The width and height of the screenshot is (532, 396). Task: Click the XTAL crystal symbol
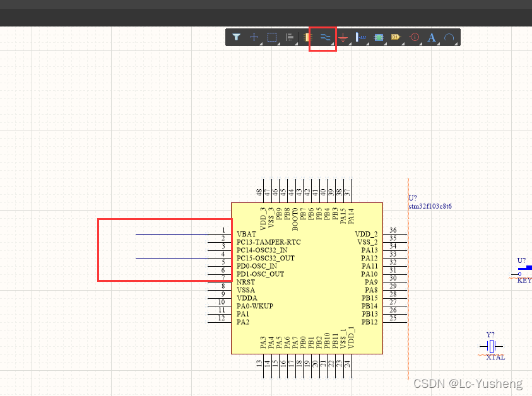pyautogui.click(x=492, y=346)
